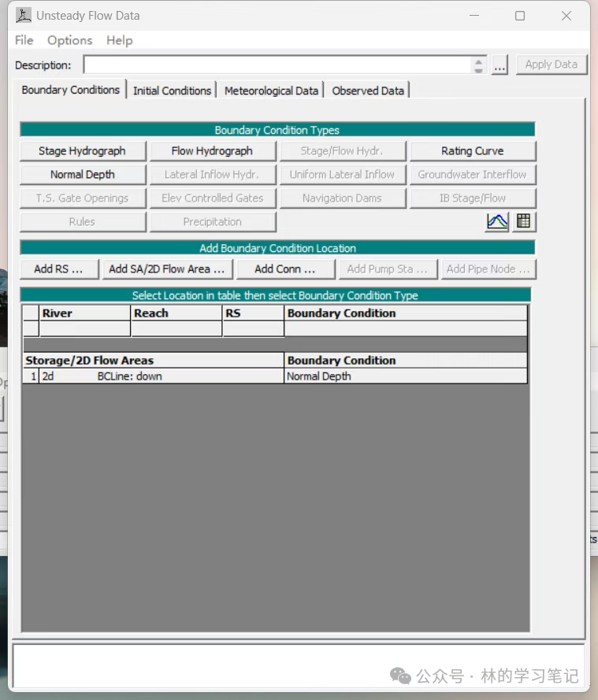Open the boundary condition table icon
This screenshot has width=598, height=700.
(x=523, y=222)
